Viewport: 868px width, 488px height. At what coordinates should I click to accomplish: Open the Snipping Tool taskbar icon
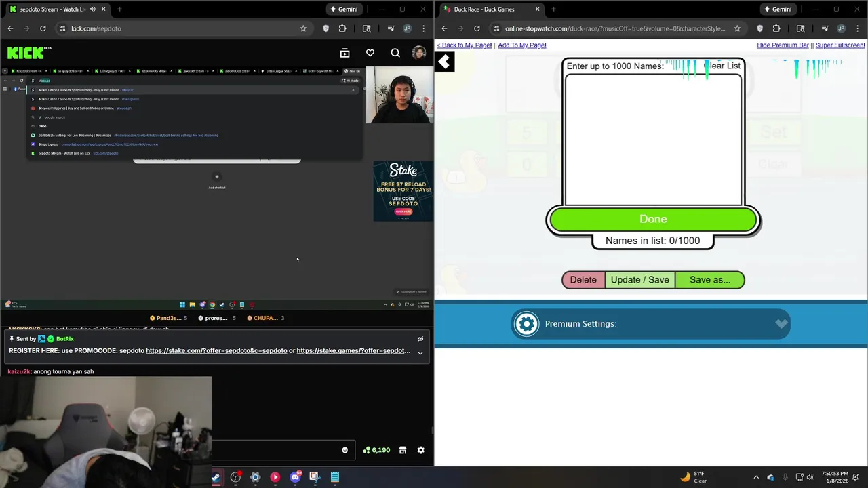click(314, 477)
